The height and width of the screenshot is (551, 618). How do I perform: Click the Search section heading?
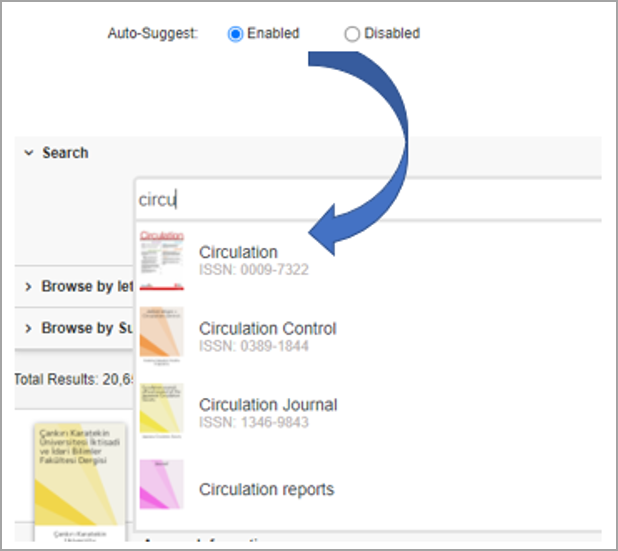pos(65,153)
